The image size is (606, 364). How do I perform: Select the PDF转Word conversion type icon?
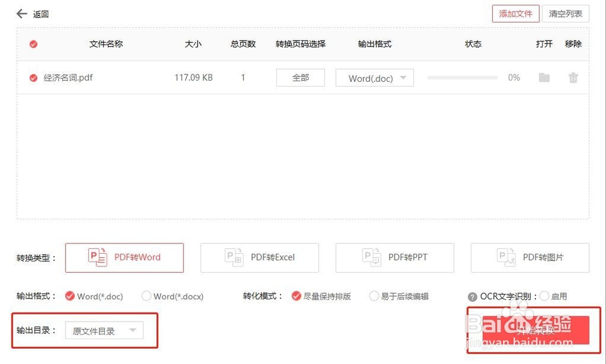(96, 257)
